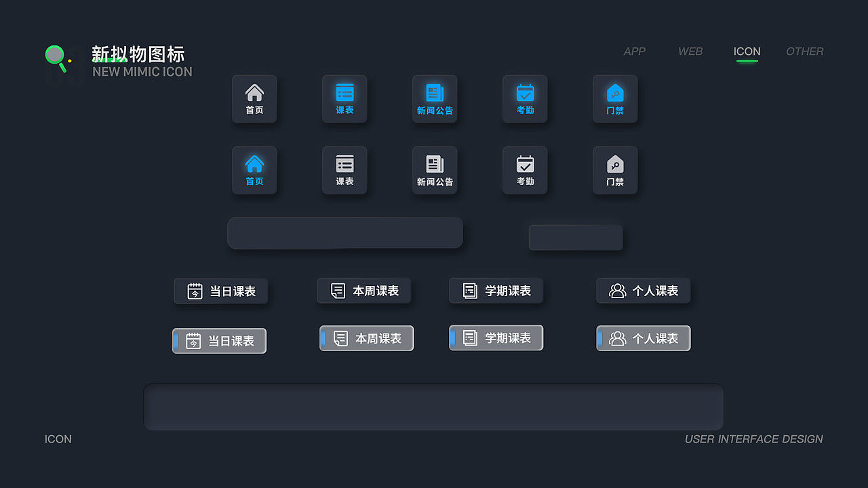Open the glowing 新闻公告 news icon
The image size is (868, 488).
point(435,99)
